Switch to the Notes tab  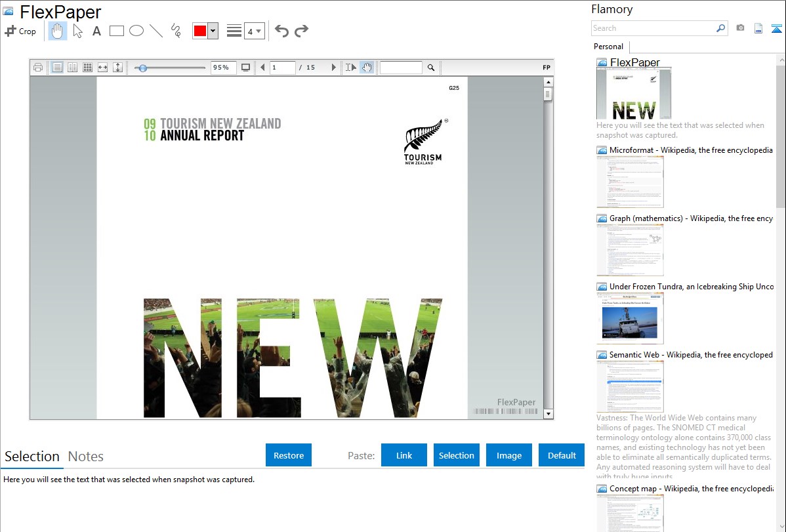[x=86, y=457]
